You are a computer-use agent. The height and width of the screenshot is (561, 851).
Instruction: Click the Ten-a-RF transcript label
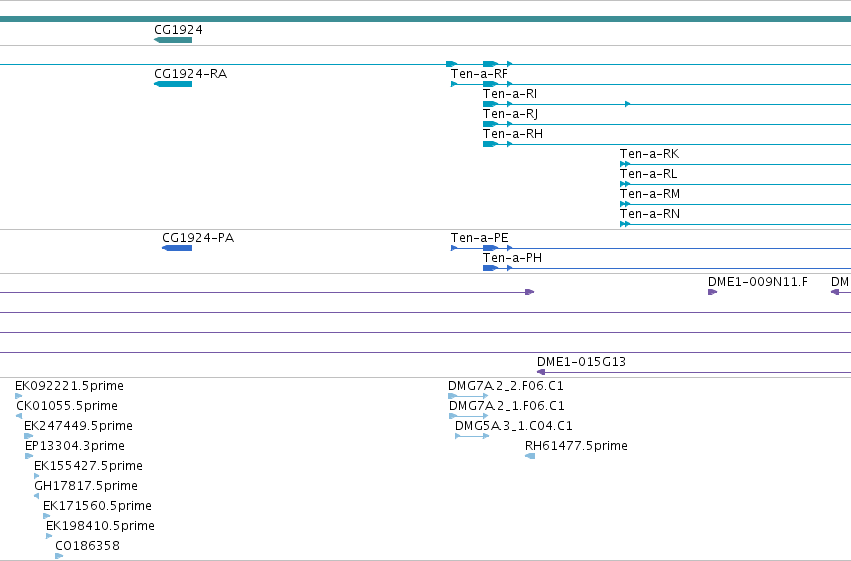[x=479, y=74]
